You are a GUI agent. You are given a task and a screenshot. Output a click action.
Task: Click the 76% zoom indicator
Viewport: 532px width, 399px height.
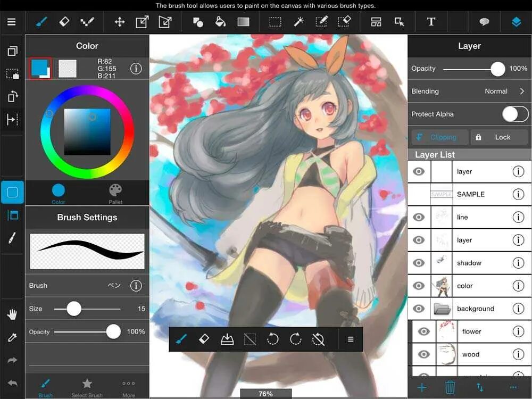point(265,394)
